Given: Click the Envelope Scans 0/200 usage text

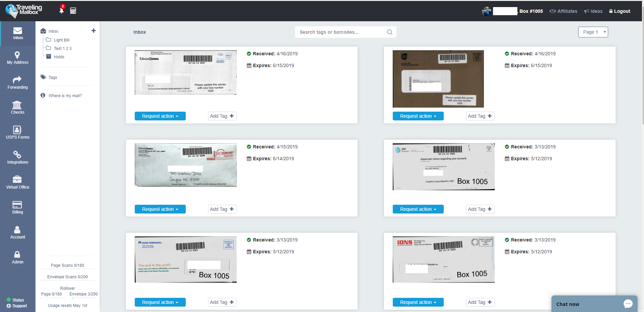Looking at the screenshot, I should pos(68,277).
